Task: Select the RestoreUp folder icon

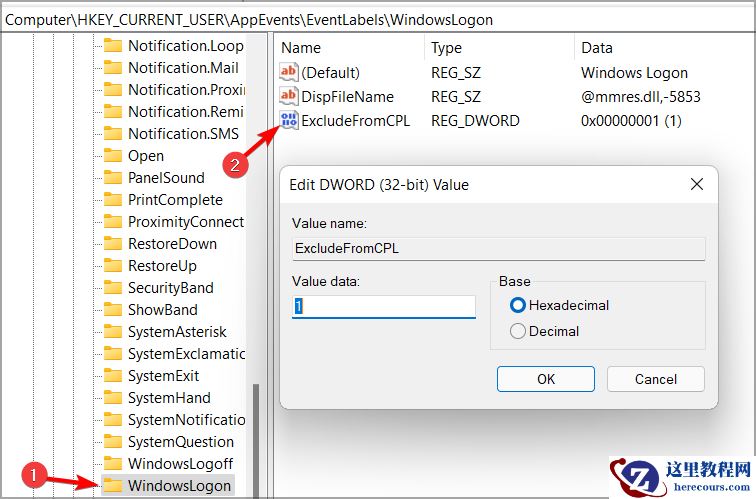Action: [113, 266]
